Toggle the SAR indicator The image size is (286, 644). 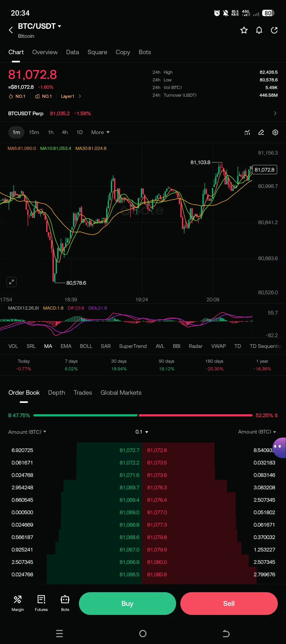pos(106,346)
